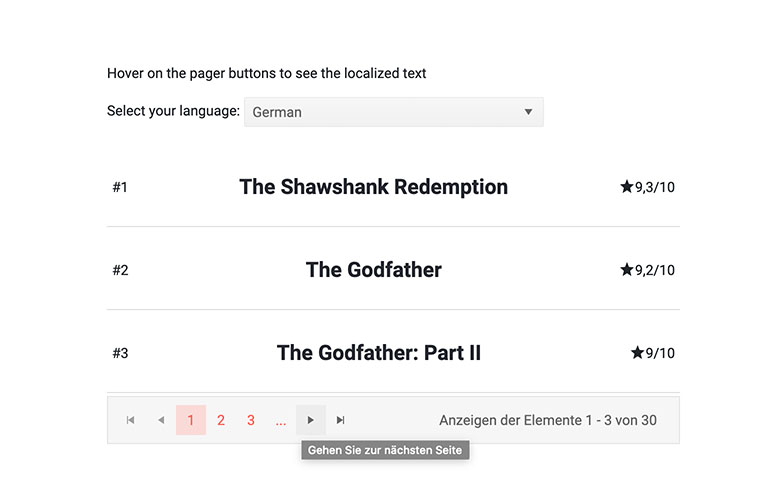The height and width of the screenshot is (503, 770).
Task: Click the #3 rank label
Action: click(x=120, y=353)
